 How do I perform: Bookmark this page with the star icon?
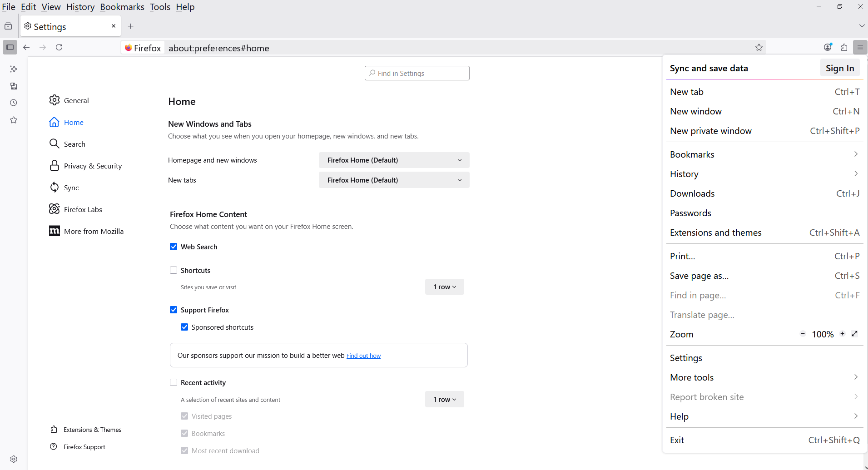[x=759, y=47]
